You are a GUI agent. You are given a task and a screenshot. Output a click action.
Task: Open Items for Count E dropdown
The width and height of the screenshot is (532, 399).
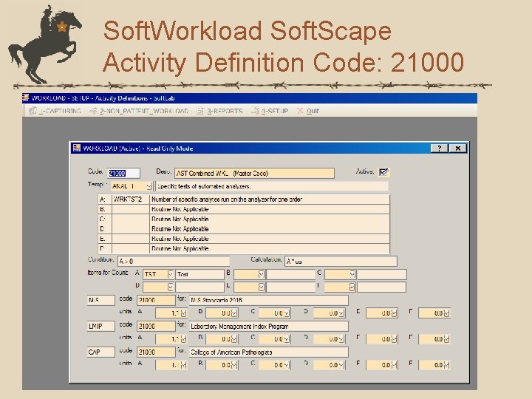click(x=261, y=287)
